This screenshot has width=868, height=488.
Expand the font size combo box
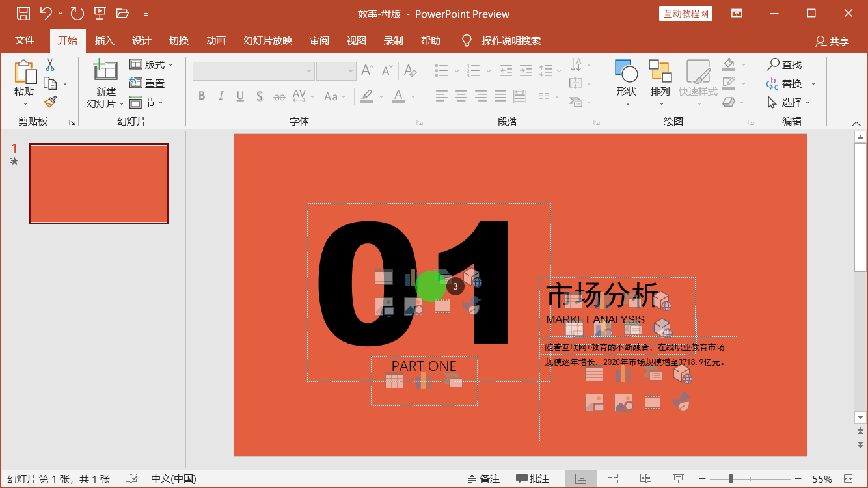coord(351,71)
